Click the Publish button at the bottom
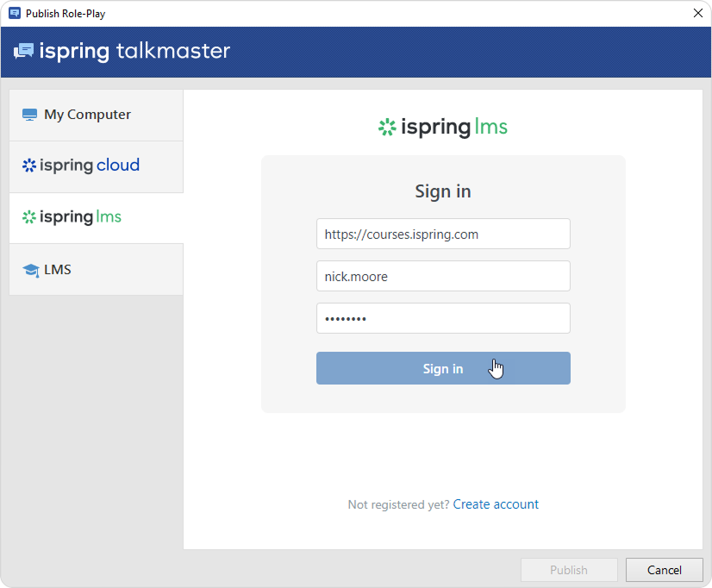This screenshot has width=712, height=588. [x=569, y=570]
